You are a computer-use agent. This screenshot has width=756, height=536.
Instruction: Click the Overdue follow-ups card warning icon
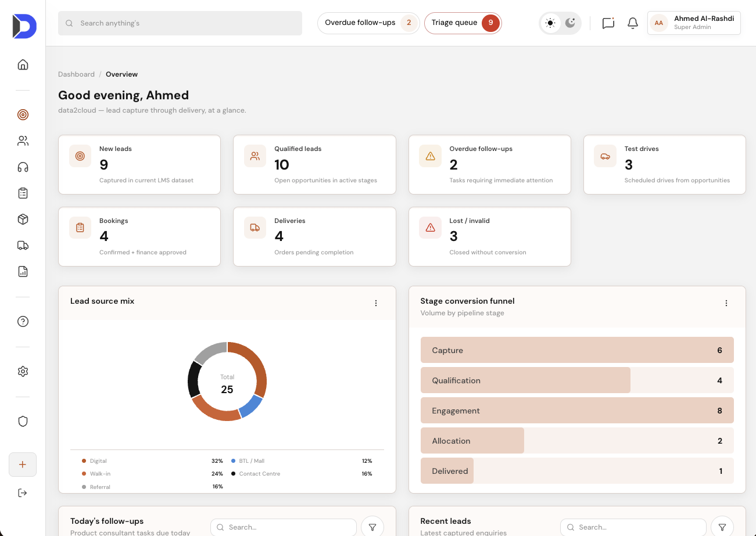pyautogui.click(x=430, y=156)
